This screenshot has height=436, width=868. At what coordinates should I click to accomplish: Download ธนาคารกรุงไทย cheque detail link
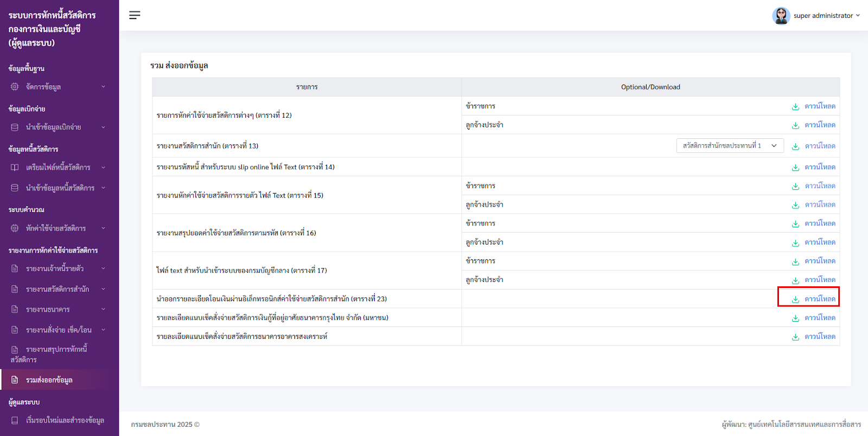[x=820, y=318]
